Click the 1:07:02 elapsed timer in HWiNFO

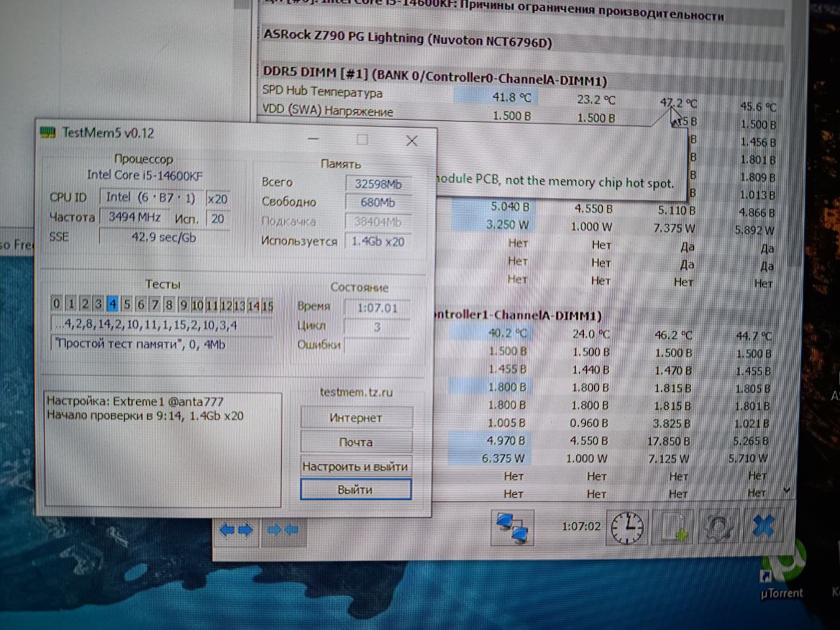(x=581, y=526)
